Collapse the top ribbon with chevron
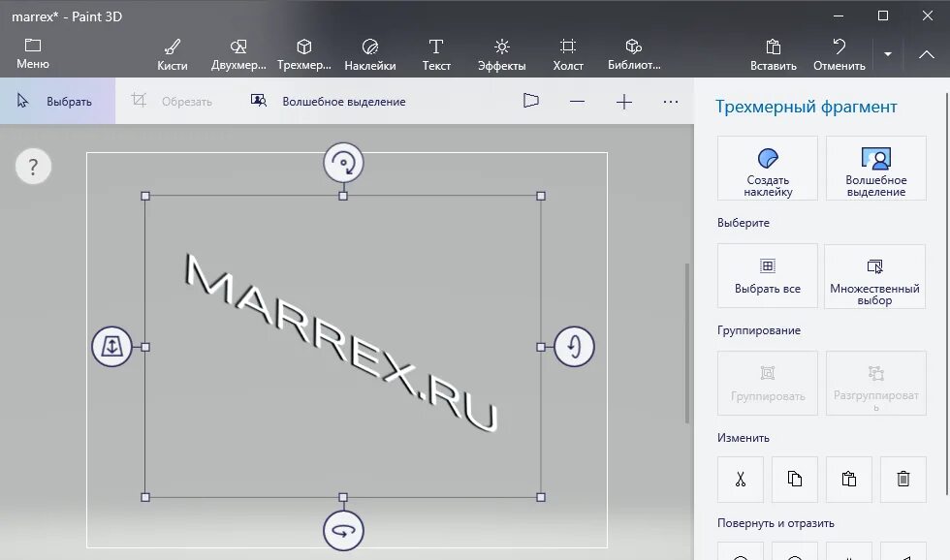 coord(927,54)
